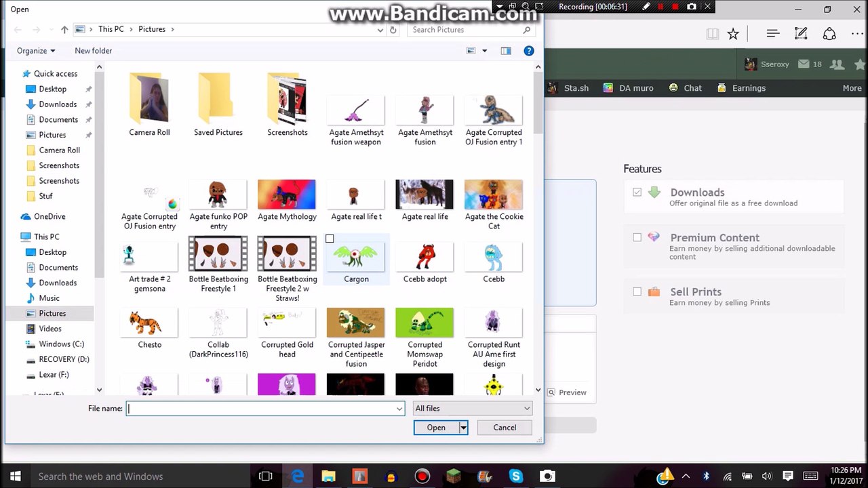Select Music in the navigation pane
The height and width of the screenshot is (488, 868).
tap(49, 298)
